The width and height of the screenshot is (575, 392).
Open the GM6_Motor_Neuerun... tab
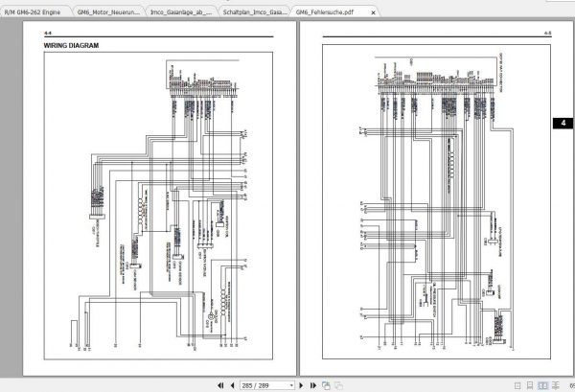click(x=108, y=12)
